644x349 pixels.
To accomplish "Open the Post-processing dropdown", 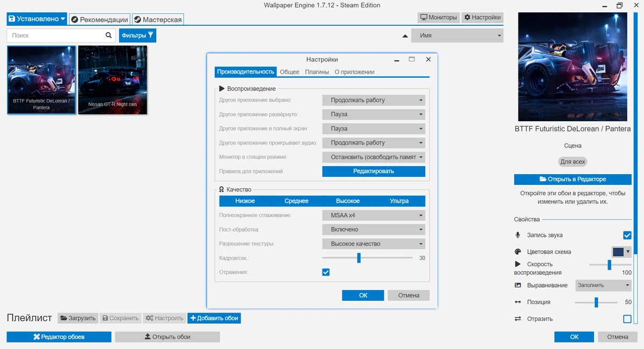I will click(374, 229).
